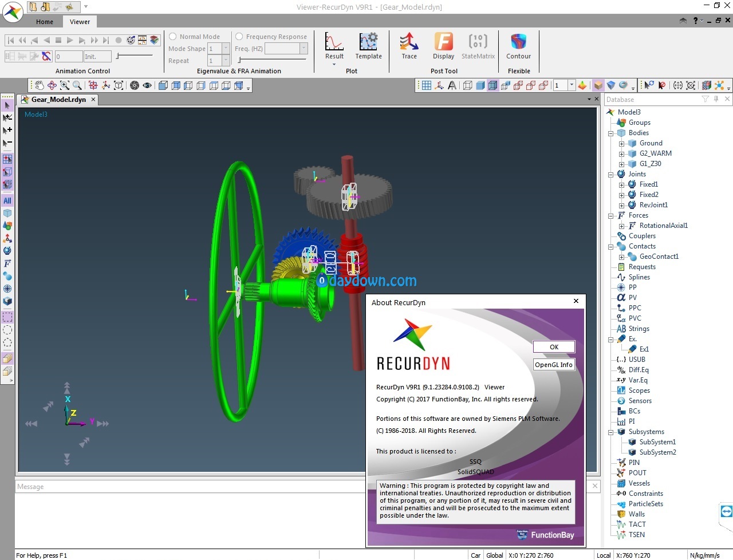Click the help question mark icon
Screen dimensions: 733x560
point(696,21)
